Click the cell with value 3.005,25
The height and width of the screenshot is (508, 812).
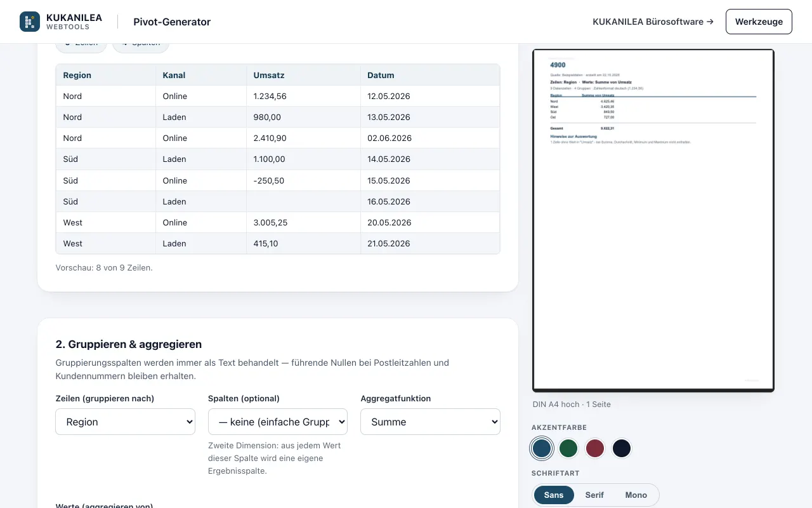coord(303,222)
